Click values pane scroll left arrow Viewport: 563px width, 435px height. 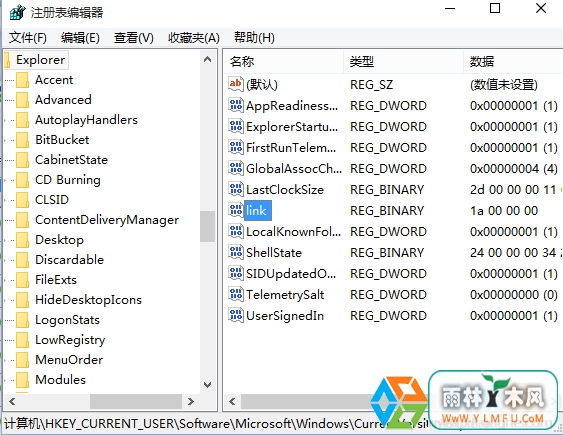click(232, 401)
